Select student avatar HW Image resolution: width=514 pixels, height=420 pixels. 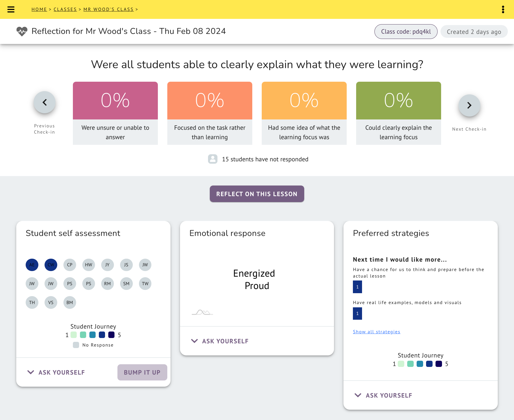tap(89, 265)
